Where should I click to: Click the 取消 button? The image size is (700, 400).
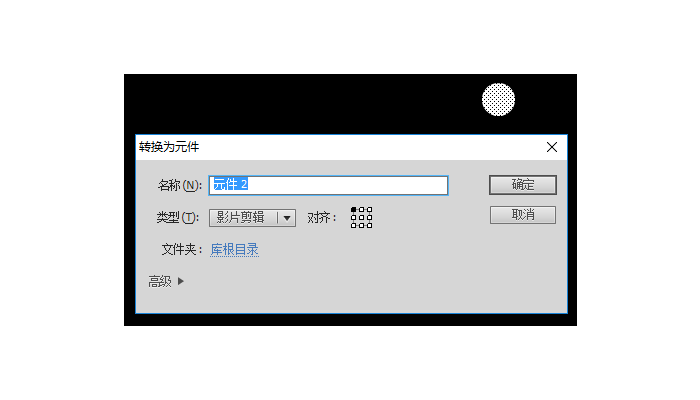point(523,215)
